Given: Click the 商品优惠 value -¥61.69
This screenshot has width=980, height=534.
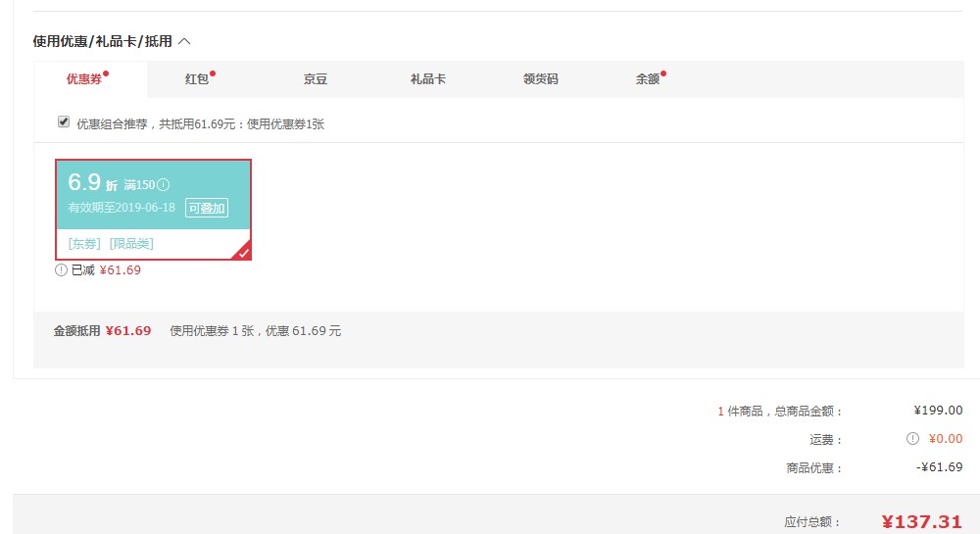Looking at the screenshot, I should click(x=940, y=467).
